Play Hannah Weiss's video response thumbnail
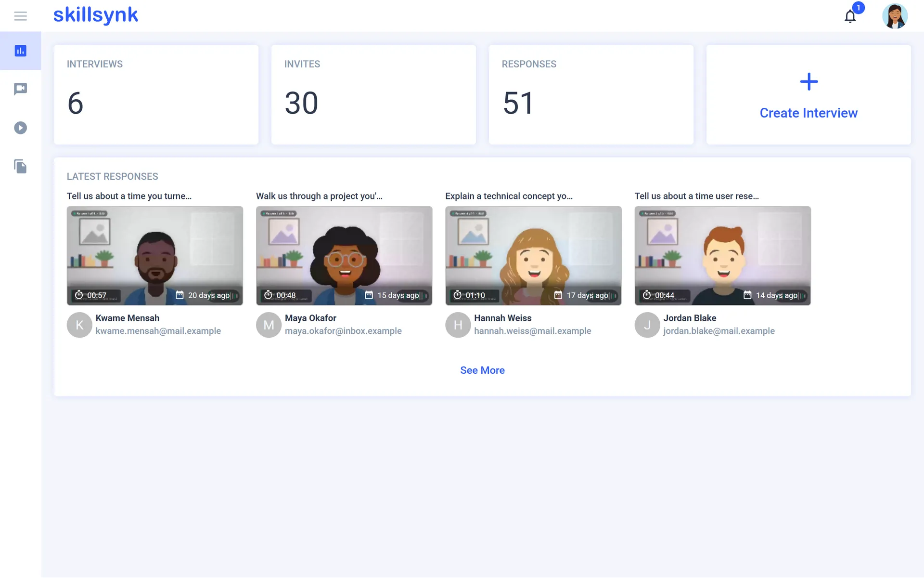The image size is (924, 578). pyautogui.click(x=533, y=256)
